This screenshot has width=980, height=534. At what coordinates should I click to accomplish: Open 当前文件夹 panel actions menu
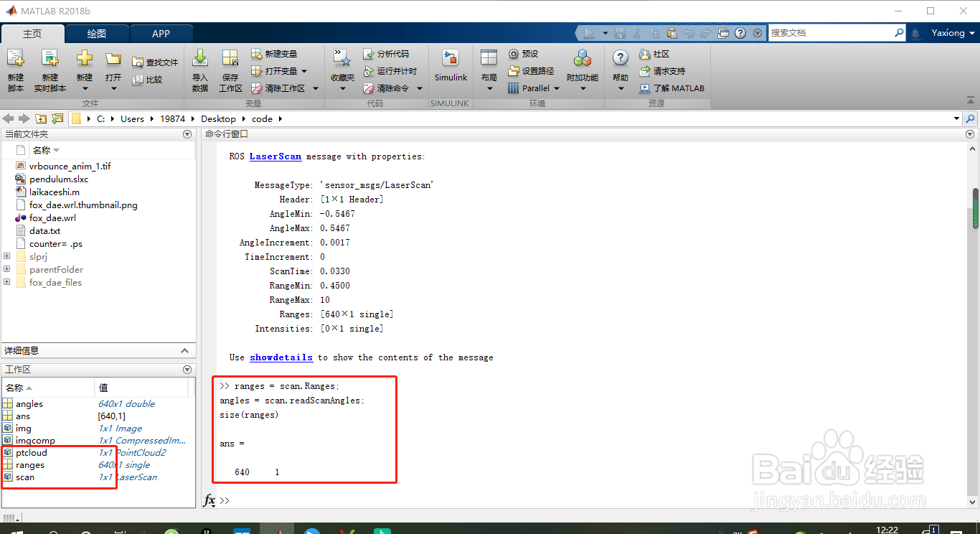187,134
